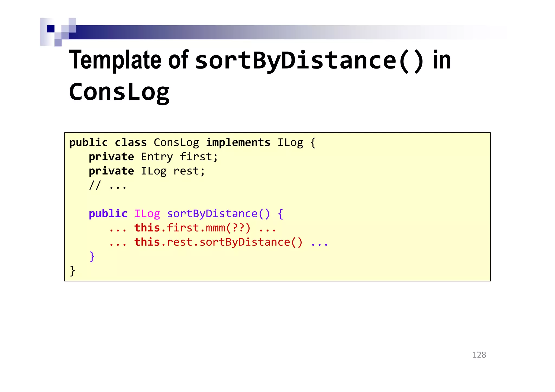Click the method signature "public ILog sortByDistance() {"

pyautogui.click(x=186, y=214)
